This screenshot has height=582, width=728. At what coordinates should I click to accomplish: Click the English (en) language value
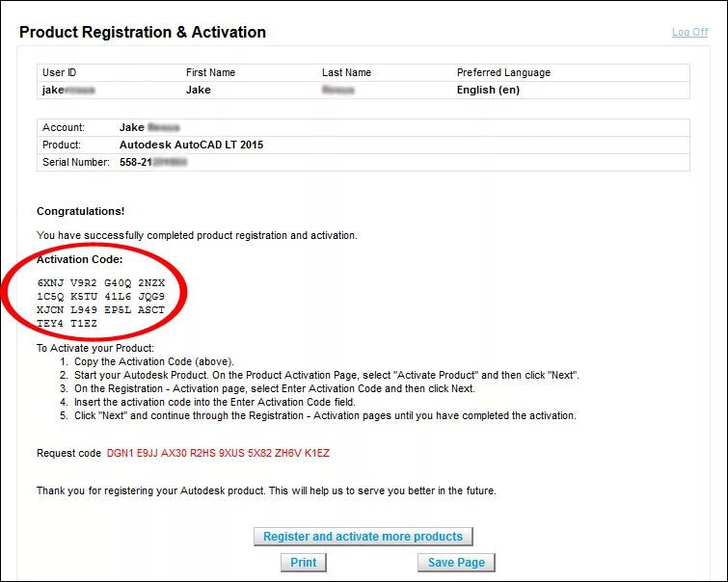(x=488, y=90)
